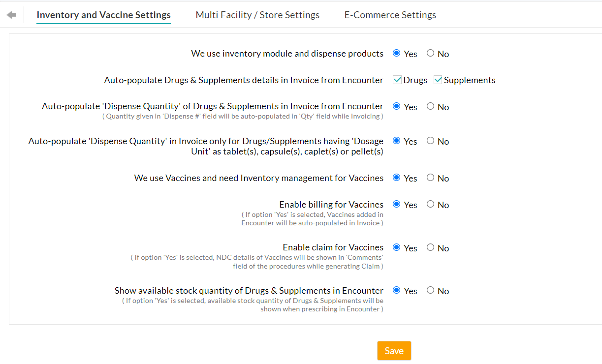Open the E-Commerce Settings tab
The height and width of the screenshot is (364, 602).
[x=390, y=14]
